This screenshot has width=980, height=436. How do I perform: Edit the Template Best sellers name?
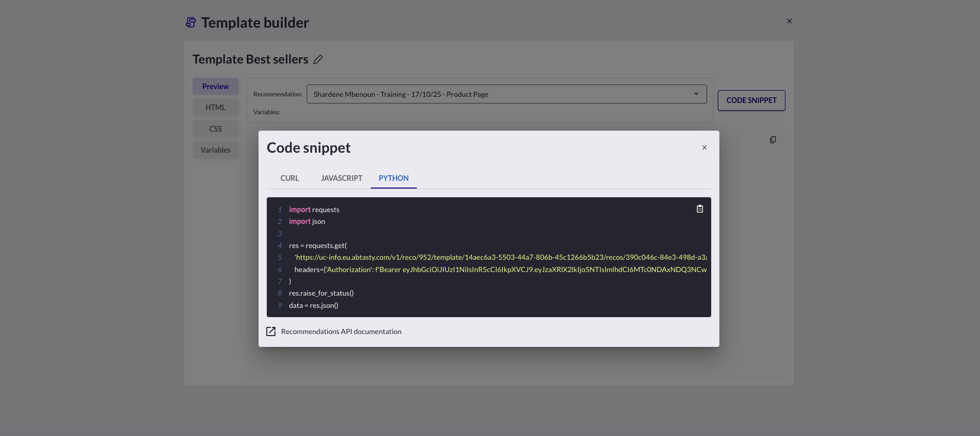coord(318,59)
